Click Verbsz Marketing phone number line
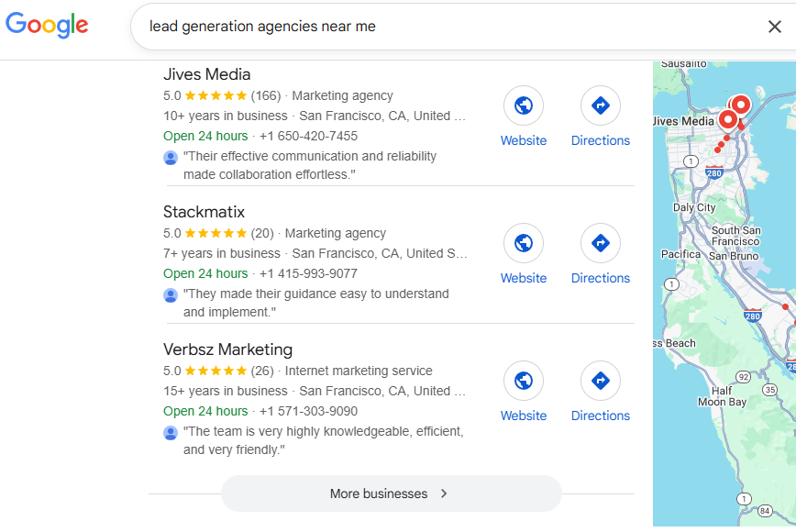796x532 pixels. click(308, 411)
